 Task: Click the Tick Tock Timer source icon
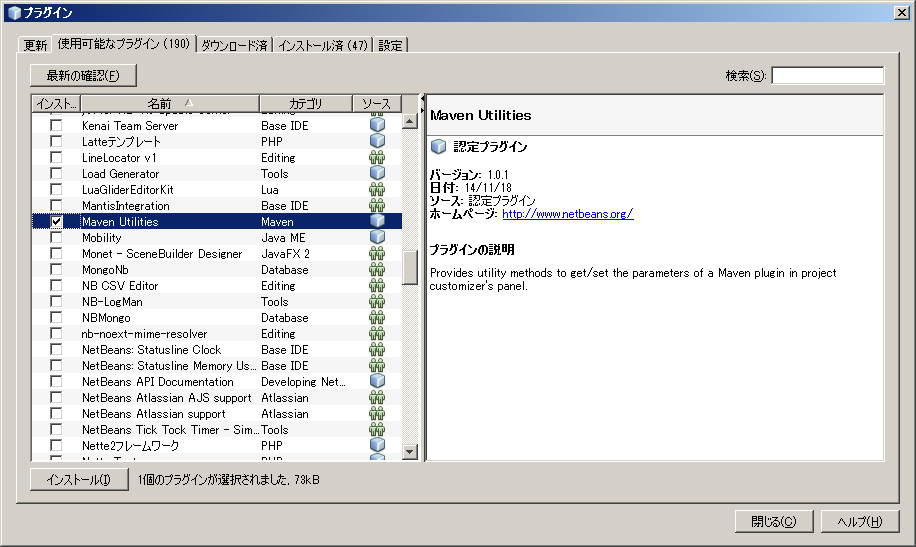(x=377, y=430)
